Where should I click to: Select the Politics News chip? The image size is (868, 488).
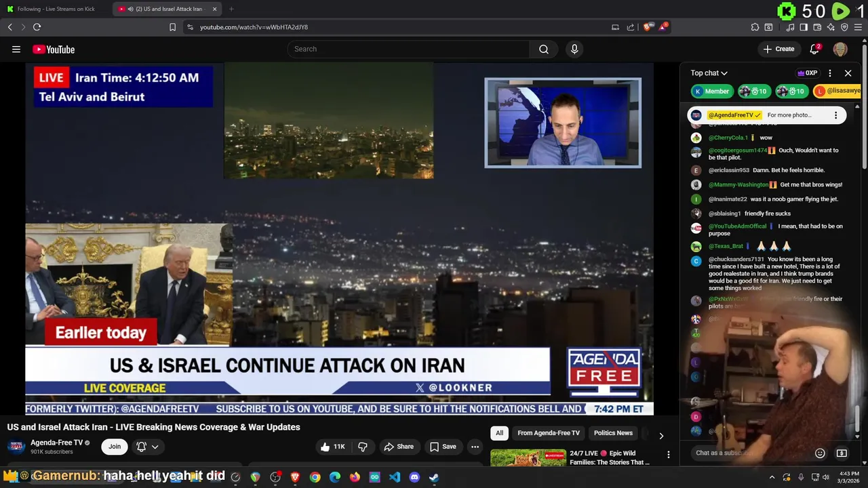coord(613,433)
